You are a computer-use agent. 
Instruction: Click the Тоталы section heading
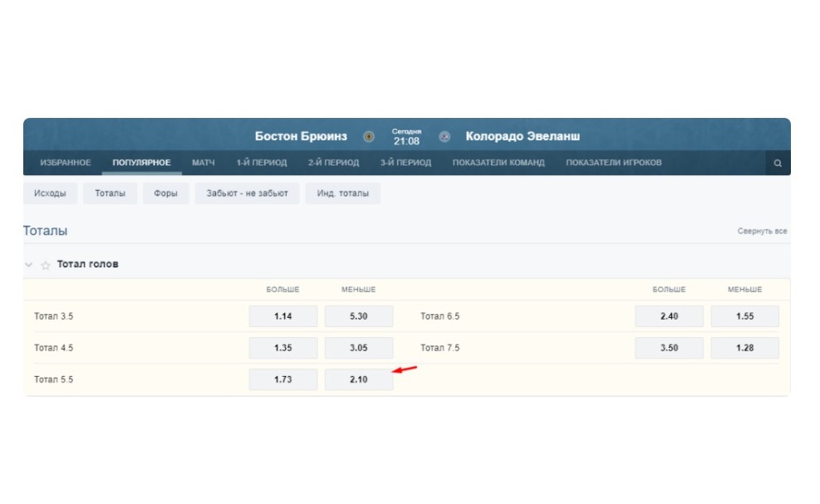45,231
